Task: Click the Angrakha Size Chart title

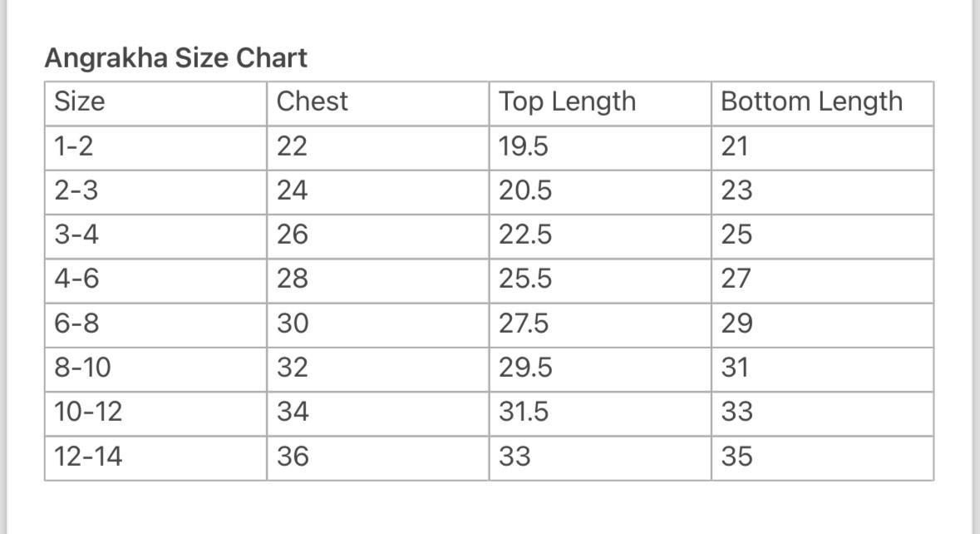Action: click(x=175, y=58)
